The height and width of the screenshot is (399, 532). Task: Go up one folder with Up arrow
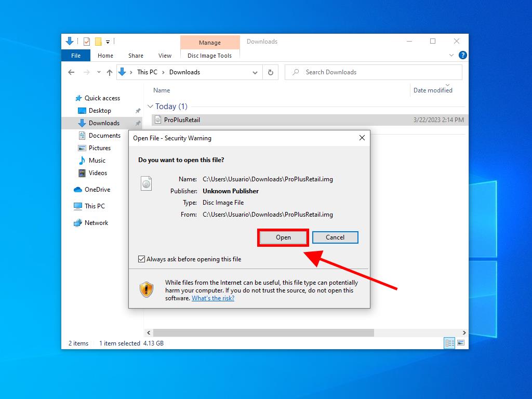[109, 72]
